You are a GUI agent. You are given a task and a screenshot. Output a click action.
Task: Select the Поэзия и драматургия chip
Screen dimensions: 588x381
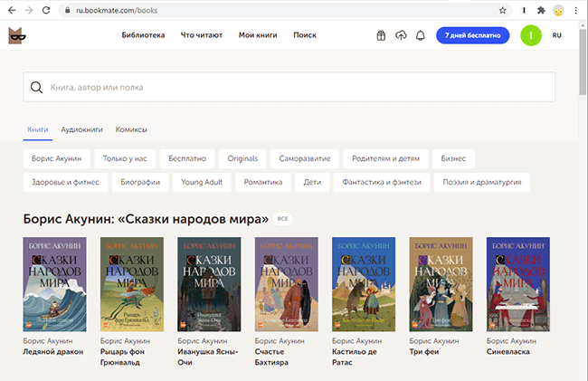[482, 182]
